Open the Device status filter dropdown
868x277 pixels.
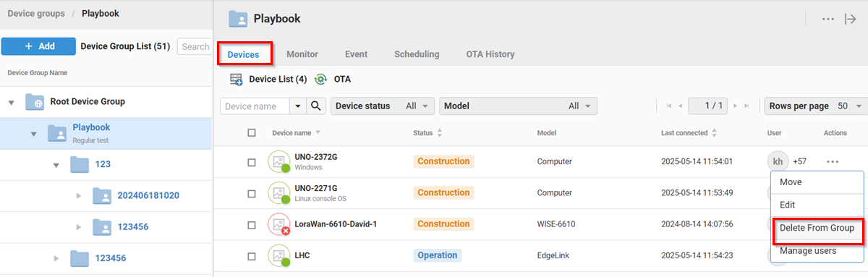[383, 106]
